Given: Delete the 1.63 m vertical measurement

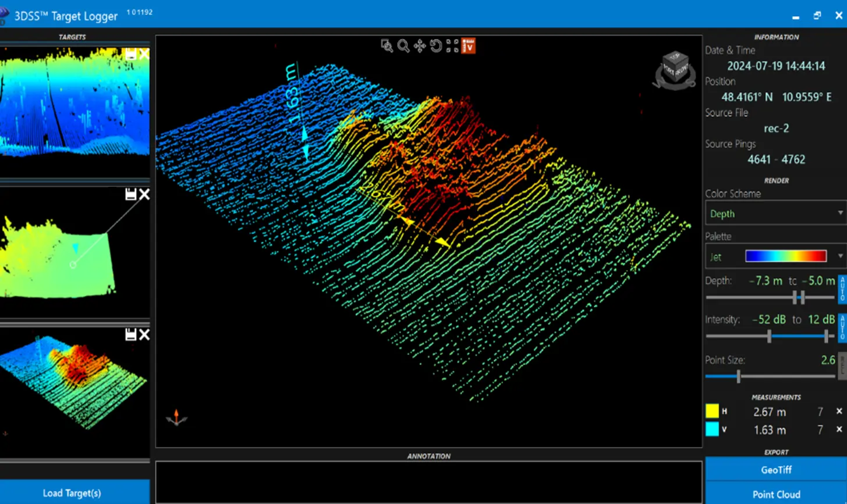Looking at the screenshot, I should click(x=839, y=430).
